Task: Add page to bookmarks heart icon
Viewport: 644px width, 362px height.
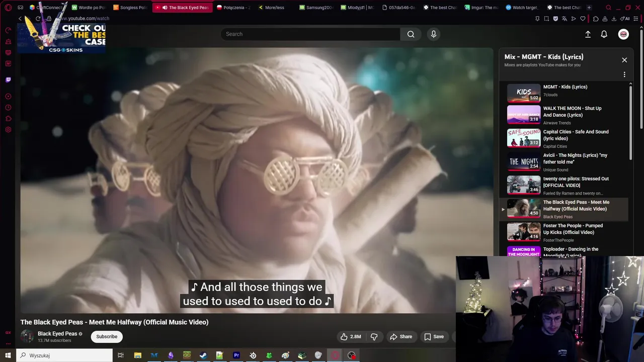Action: coord(583,19)
